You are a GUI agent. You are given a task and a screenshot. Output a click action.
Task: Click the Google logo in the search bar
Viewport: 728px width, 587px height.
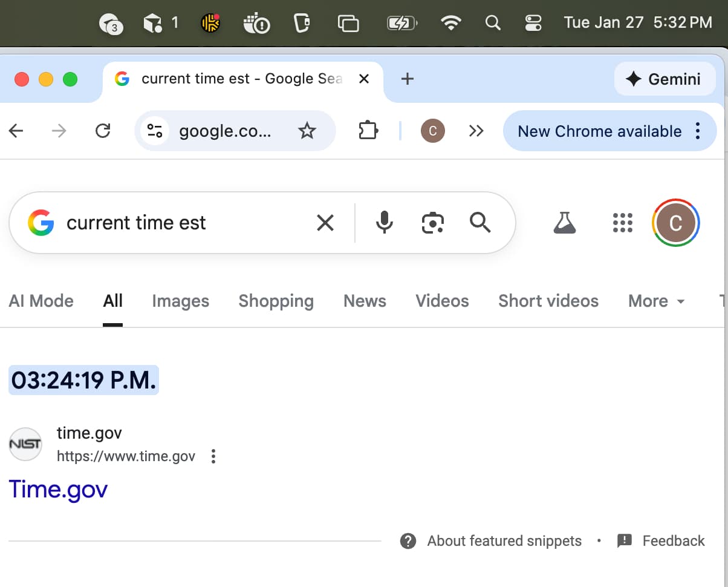tap(41, 223)
